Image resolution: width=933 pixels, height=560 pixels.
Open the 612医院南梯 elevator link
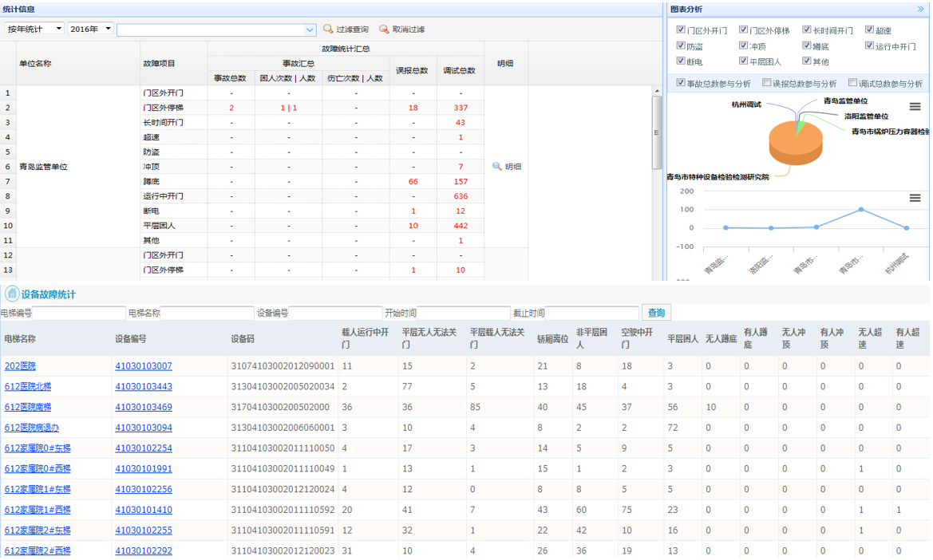coord(28,407)
